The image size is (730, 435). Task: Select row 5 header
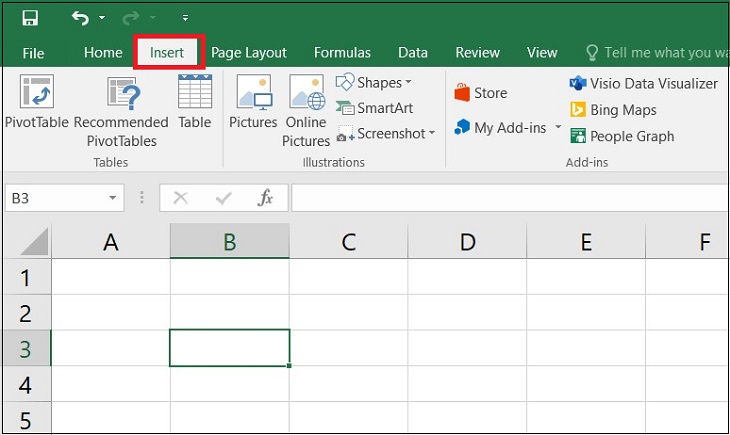(26, 418)
